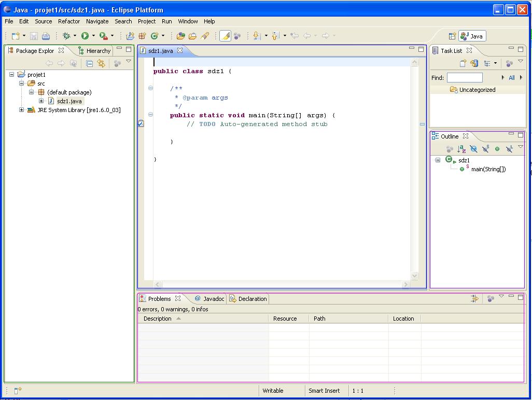Click the All working set link in Task List
This screenshot has height=400, width=532.
[512, 78]
